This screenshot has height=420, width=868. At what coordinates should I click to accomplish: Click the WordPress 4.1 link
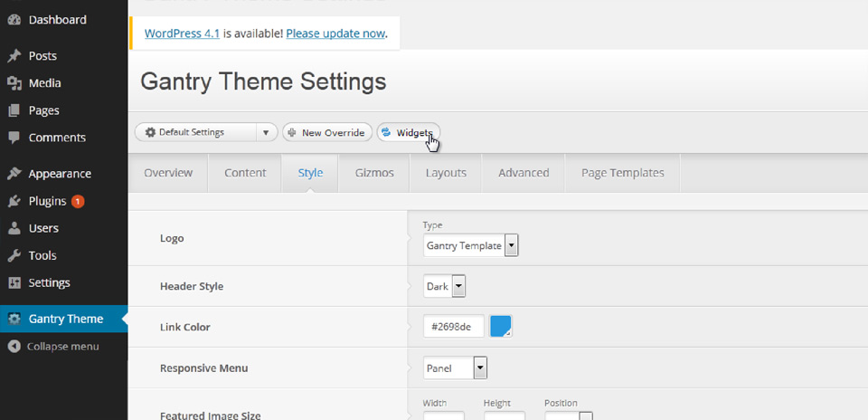point(182,33)
